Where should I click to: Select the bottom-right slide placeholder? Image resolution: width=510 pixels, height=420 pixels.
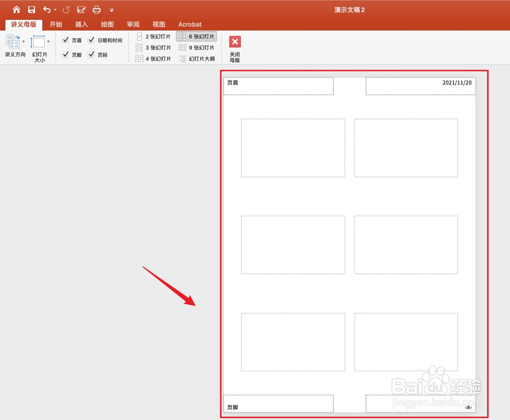coord(406,342)
